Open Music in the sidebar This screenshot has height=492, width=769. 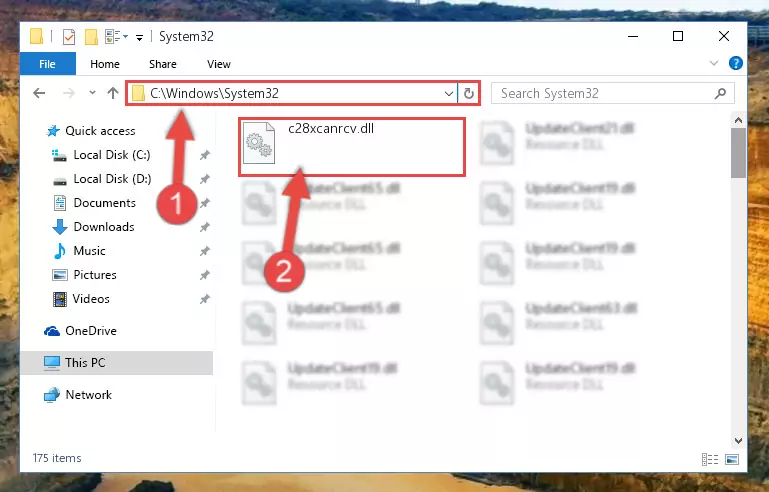[89, 251]
